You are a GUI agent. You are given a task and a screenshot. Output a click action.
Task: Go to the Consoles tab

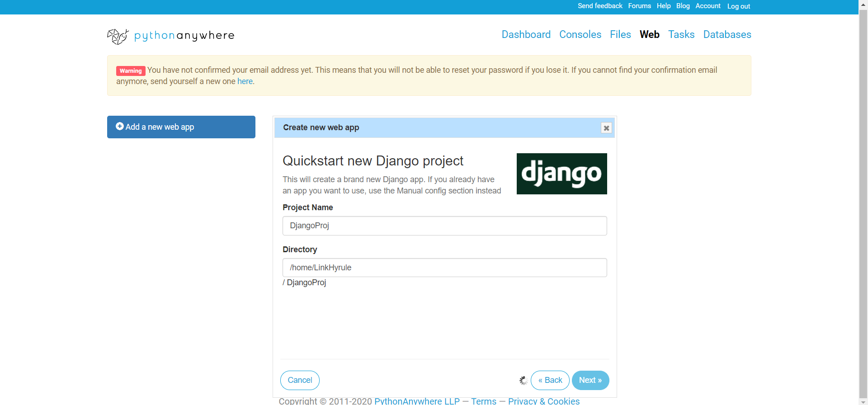point(580,34)
